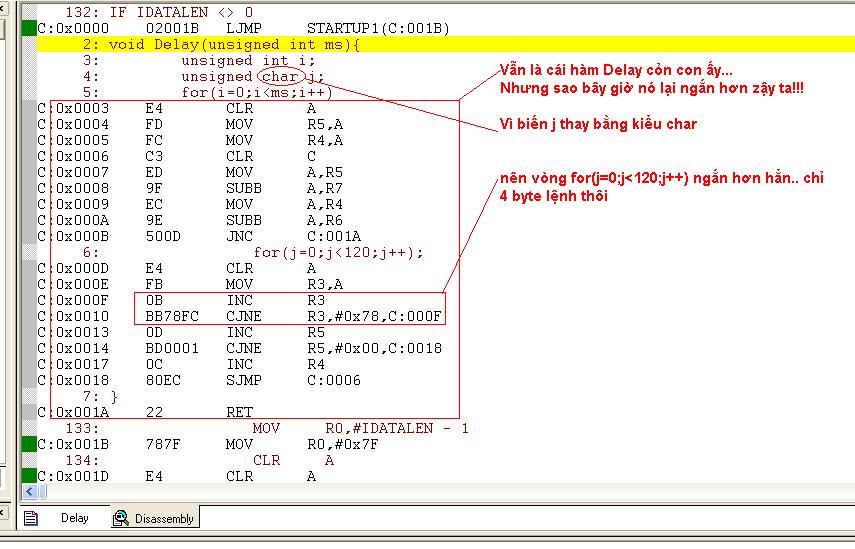
Task: Select CJNE R5,#0x00,C:0018 instruction
Action: click(x=239, y=348)
